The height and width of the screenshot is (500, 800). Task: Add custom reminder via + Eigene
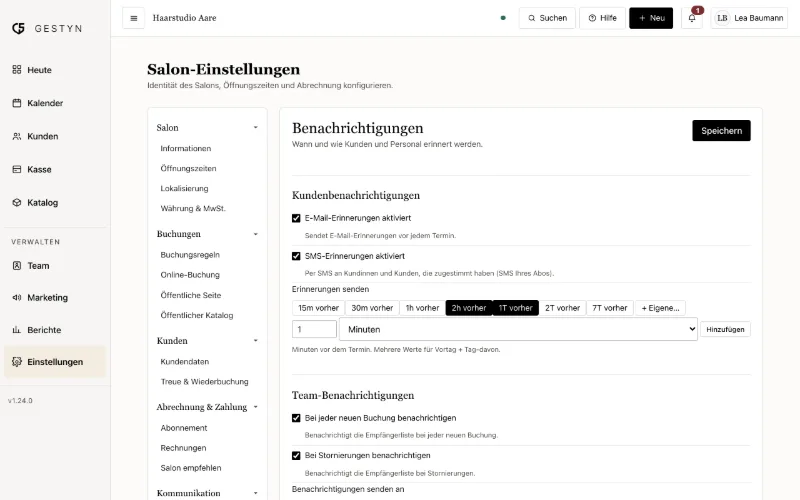[660, 308]
